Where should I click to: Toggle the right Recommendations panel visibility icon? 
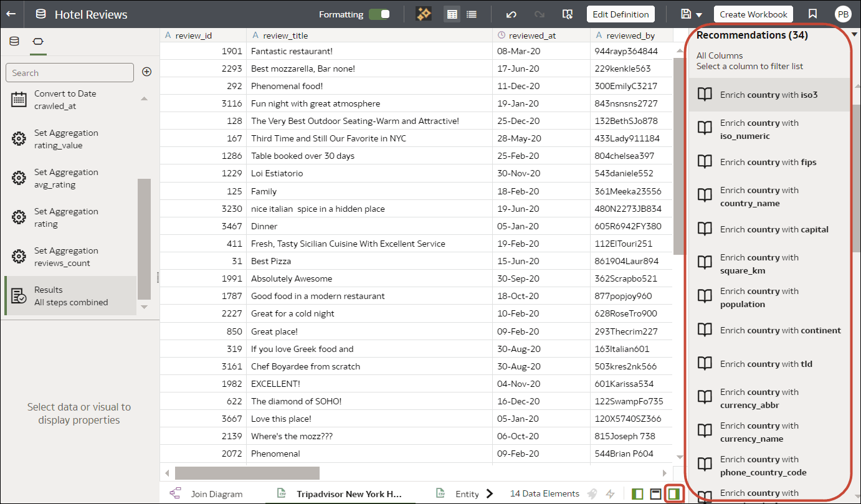pos(673,493)
